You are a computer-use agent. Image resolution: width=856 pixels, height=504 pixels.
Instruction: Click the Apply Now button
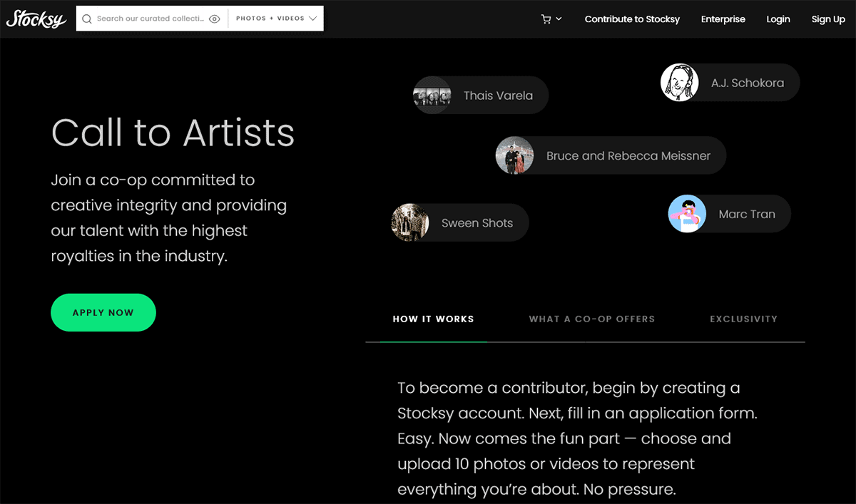tap(103, 312)
